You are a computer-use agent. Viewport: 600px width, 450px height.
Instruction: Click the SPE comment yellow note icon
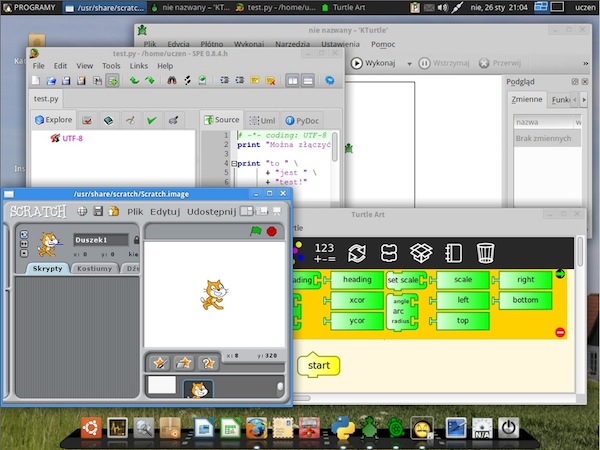[255, 80]
